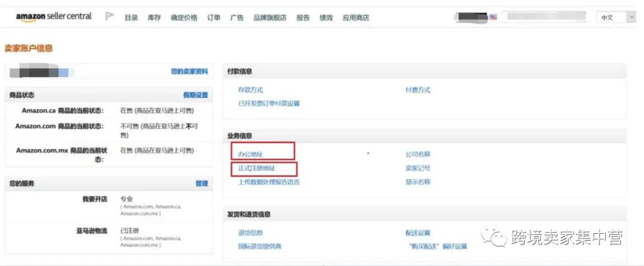644x266 pixels.
Task: Click the Amazon Seller Central logo
Action: 54,17
